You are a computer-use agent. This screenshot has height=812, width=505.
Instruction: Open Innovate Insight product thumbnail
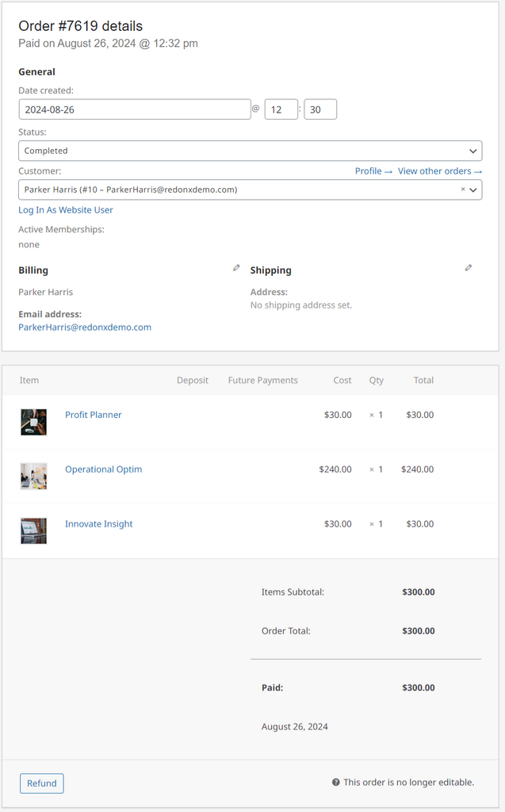[x=33, y=530]
